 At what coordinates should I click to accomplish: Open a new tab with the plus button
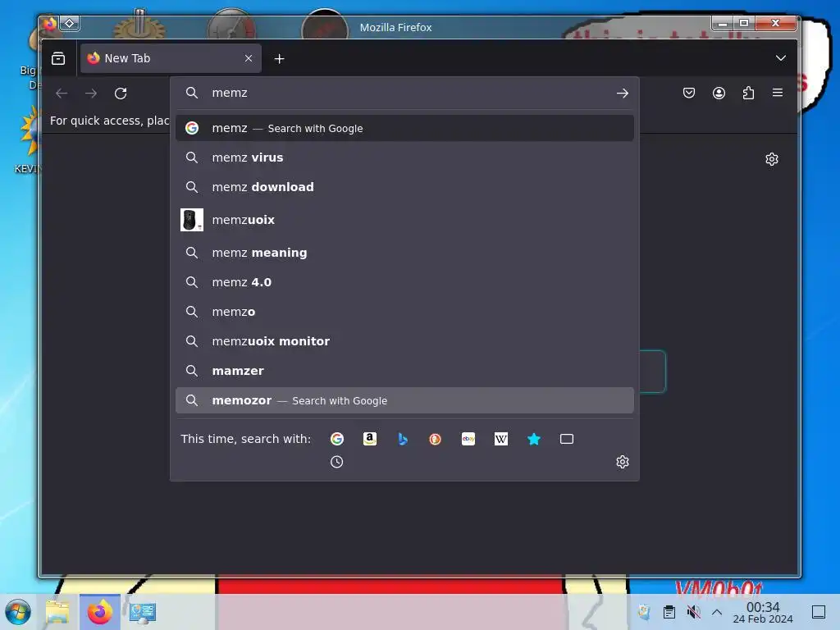pos(279,59)
